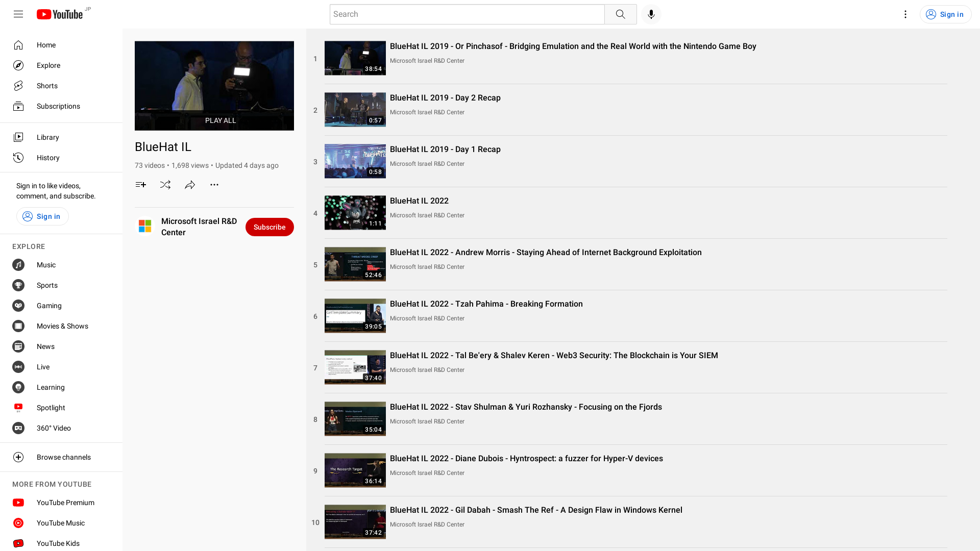
Task: Open 360° Video icon
Action: click(x=18, y=428)
